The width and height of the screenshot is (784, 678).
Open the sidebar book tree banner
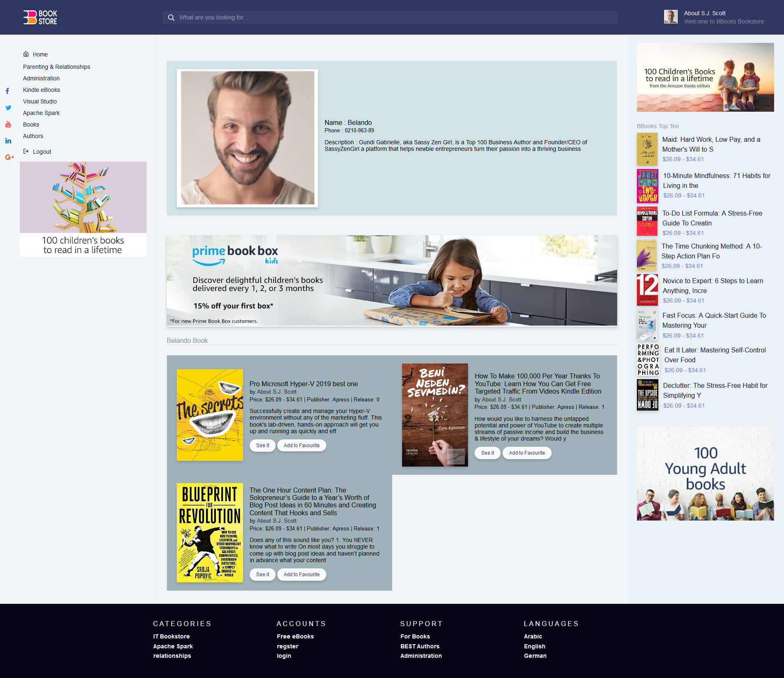point(83,209)
